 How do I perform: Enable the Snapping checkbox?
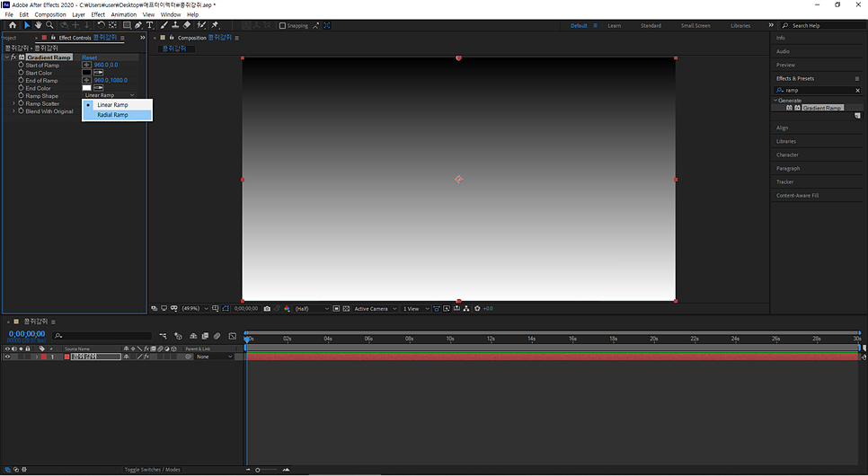click(282, 25)
